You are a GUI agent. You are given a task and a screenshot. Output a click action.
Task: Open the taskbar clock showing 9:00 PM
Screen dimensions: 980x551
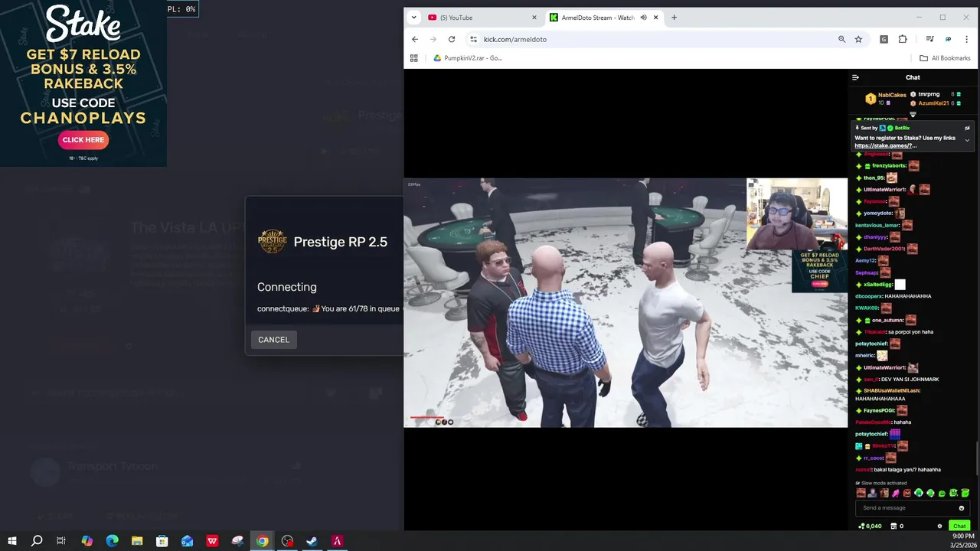click(962, 541)
